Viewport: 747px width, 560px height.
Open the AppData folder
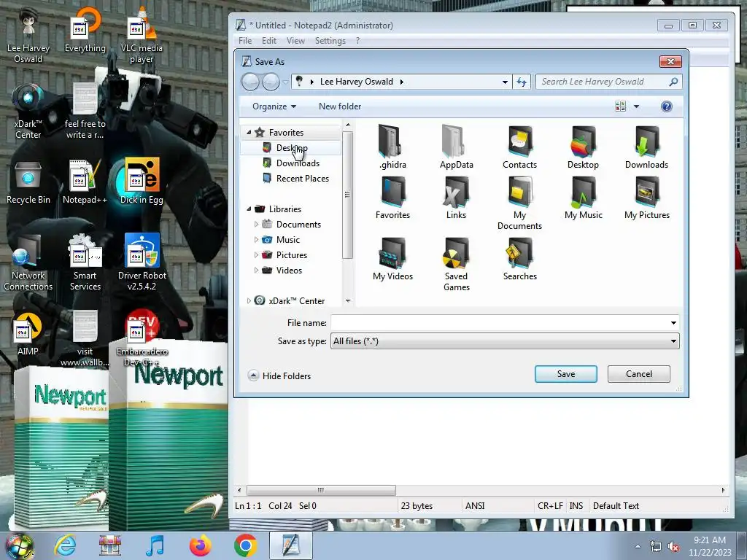pos(456,147)
